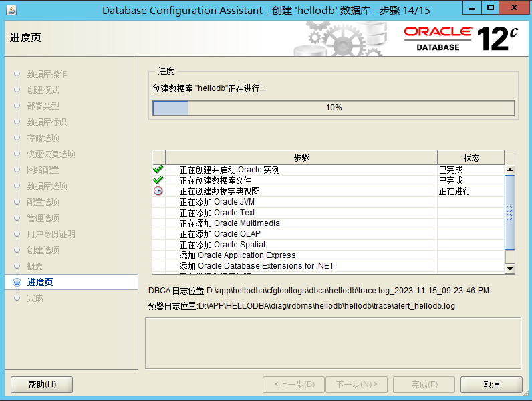Click row 正在添加 Oracle Spatial
This screenshot has width=532, height=401.
click(328, 245)
